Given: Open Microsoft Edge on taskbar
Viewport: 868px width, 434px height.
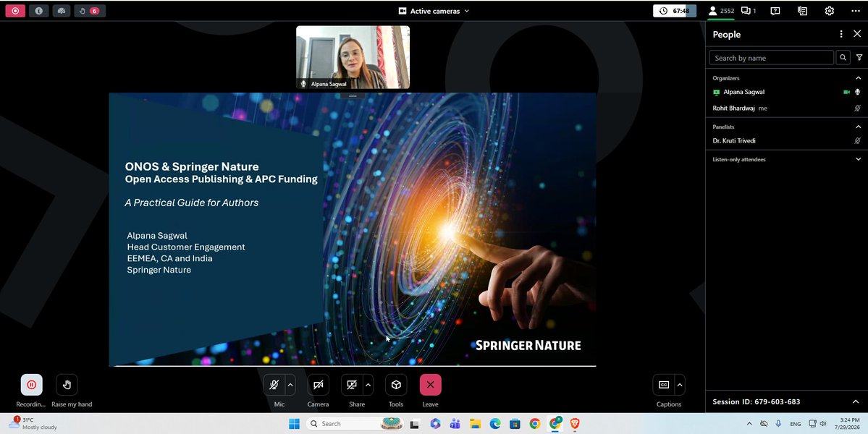Looking at the screenshot, I should 495,424.
